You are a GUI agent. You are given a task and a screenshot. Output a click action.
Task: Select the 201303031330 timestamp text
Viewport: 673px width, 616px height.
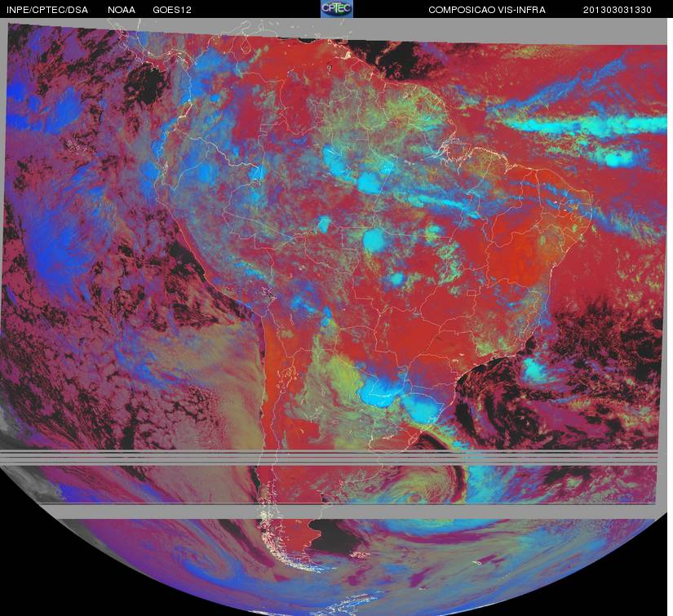(x=618, y=10)
